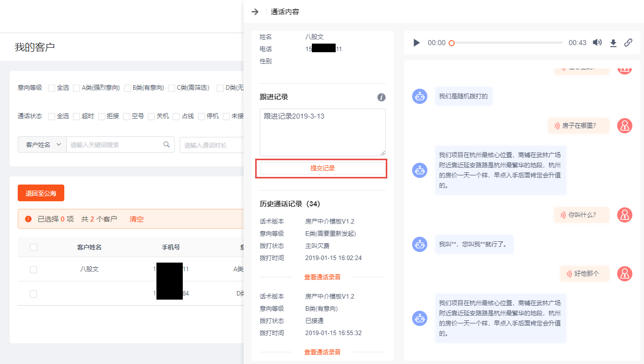Click the 退回至公海 button
Viewport: 644px width, 364px height.
pyautogui.click(x=41, y=193)
